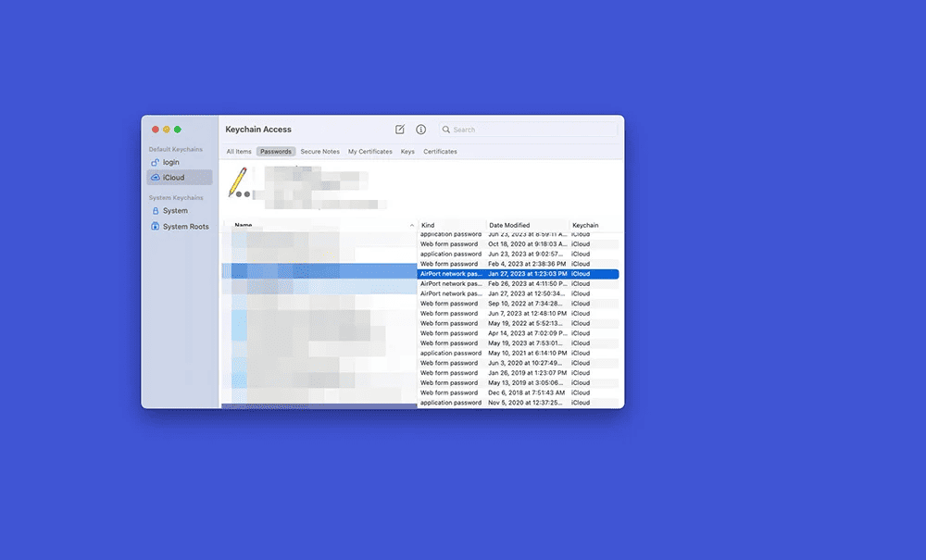Open the info button in toolbar
The height and width of the screenshot is (560, 926).
420,130
